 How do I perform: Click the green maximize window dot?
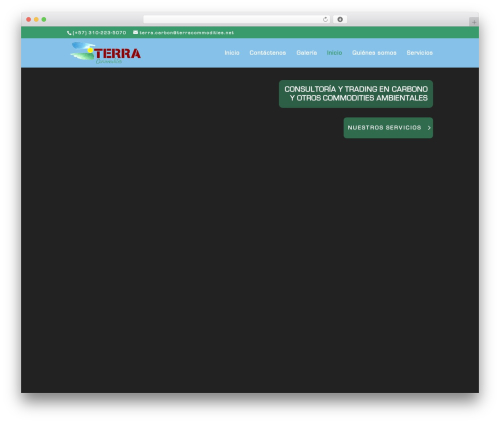[x=44, y=19]
